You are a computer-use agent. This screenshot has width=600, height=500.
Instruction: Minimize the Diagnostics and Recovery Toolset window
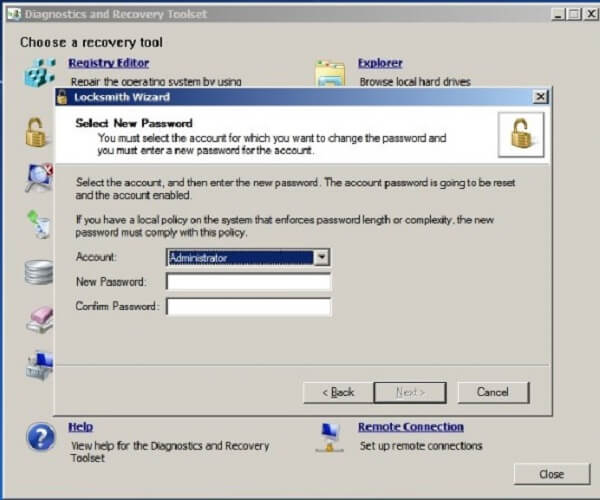[558, 14]
